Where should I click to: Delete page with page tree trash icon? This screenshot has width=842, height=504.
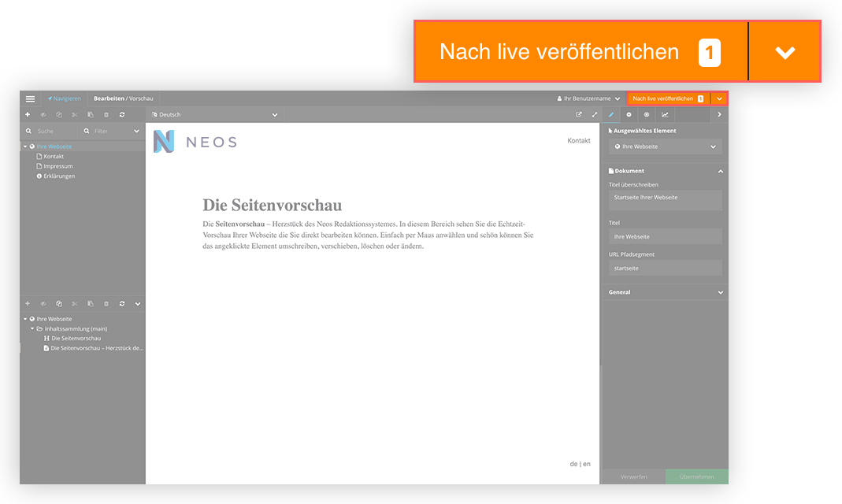pyautogui.click(x=106, y=115)
